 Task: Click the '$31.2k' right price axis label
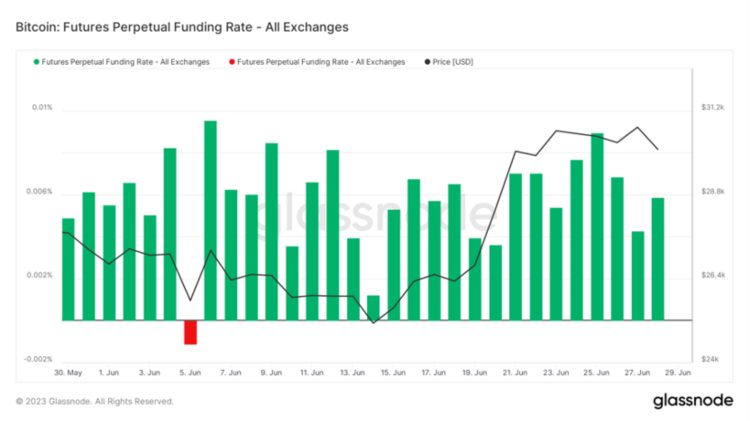click(x=713, y=107)
